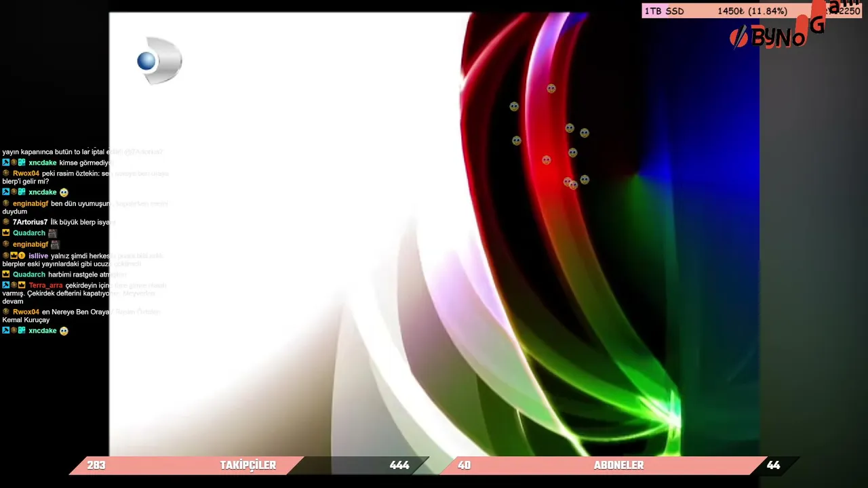This screenshot has width=868, height=488.
Task: Click Rwox04 beside 'peki rasim öztekin'
Action: tap(26, 174)
